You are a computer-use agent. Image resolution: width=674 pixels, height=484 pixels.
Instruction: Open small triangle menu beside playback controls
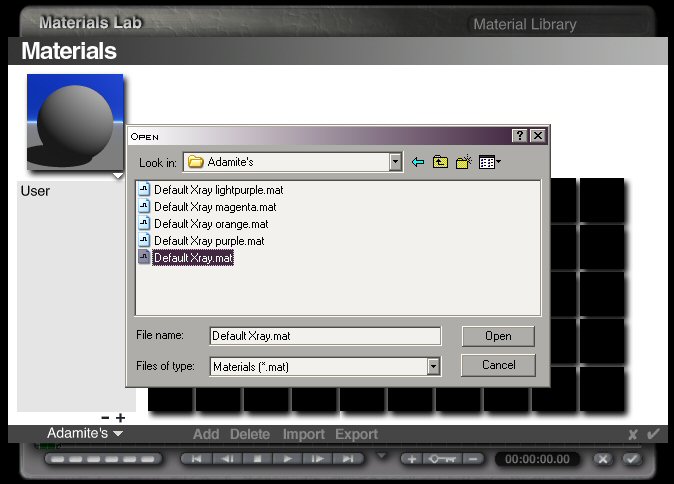(x=382, y=455)
